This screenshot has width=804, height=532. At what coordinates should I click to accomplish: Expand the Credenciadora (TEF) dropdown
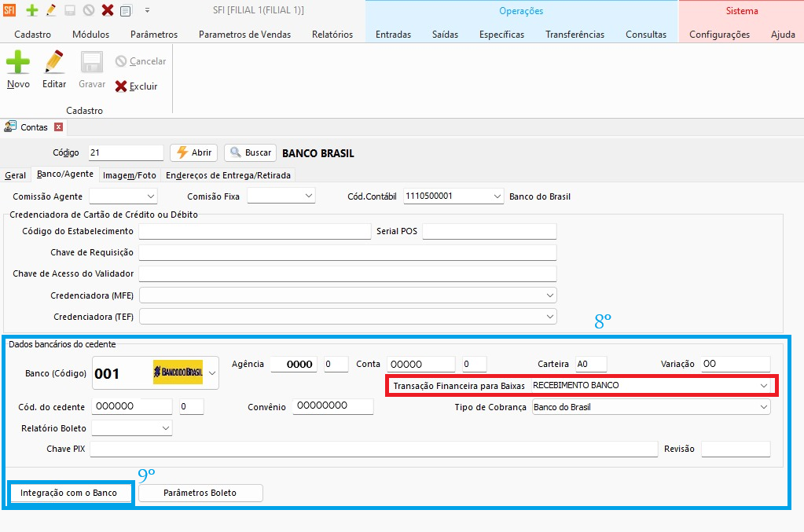(x=549, y=317)
